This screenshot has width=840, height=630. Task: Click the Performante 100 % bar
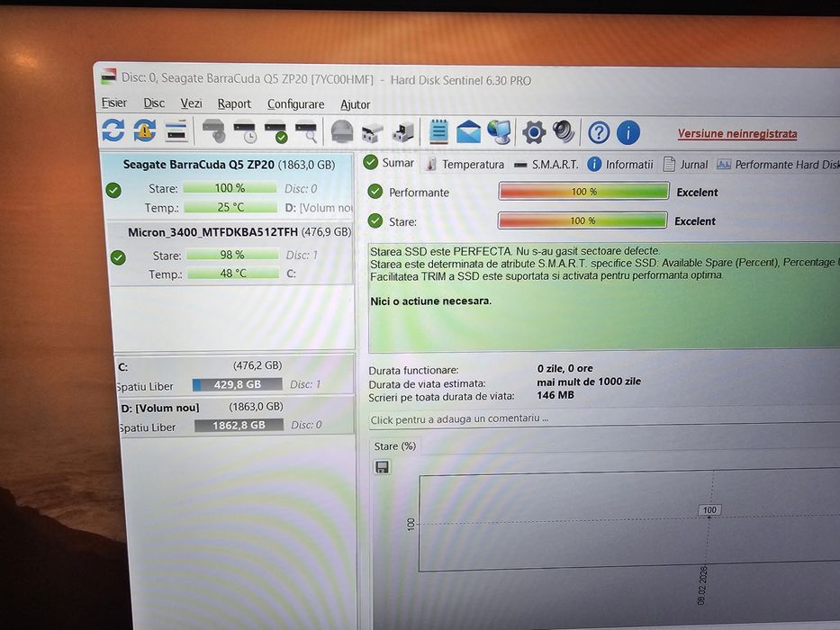point(584,191)
